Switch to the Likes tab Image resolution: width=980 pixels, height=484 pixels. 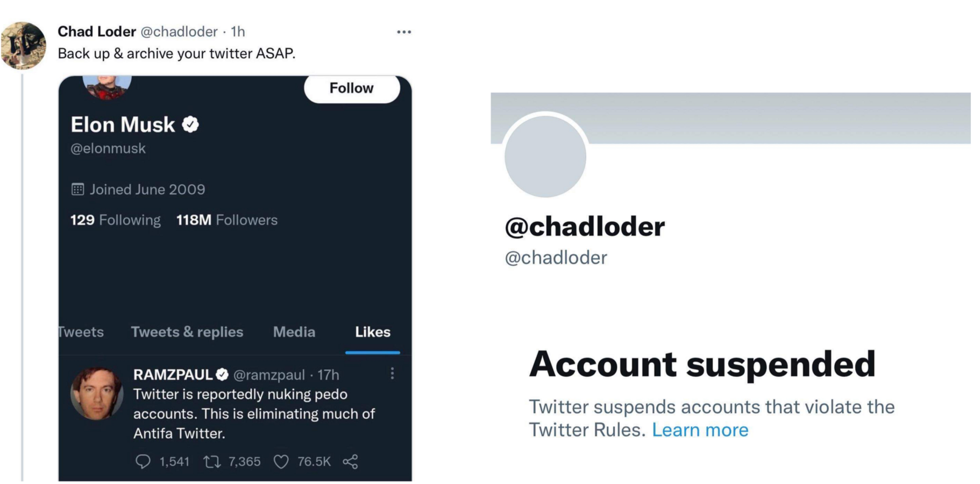tap(372, 332)
